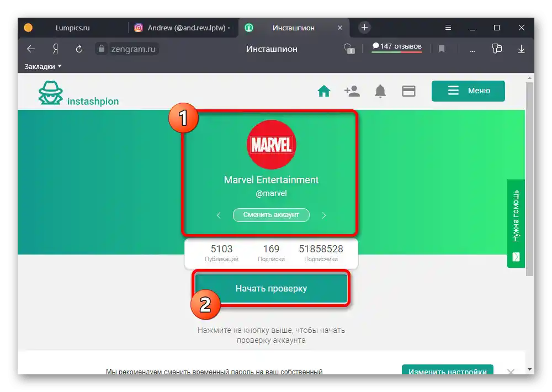This screenshot has height=392, width=552.
Task: Click the zengram.ru address bar
Action: [x=134, y=49]
